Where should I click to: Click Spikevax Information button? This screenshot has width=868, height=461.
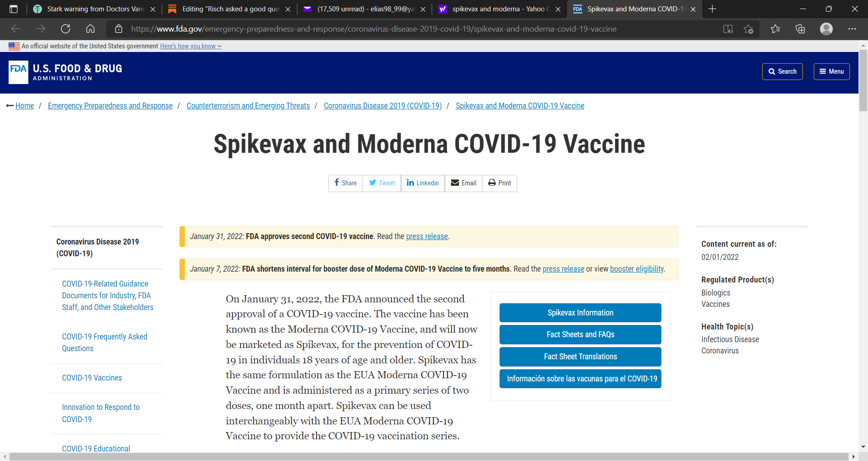click(580, 313)
